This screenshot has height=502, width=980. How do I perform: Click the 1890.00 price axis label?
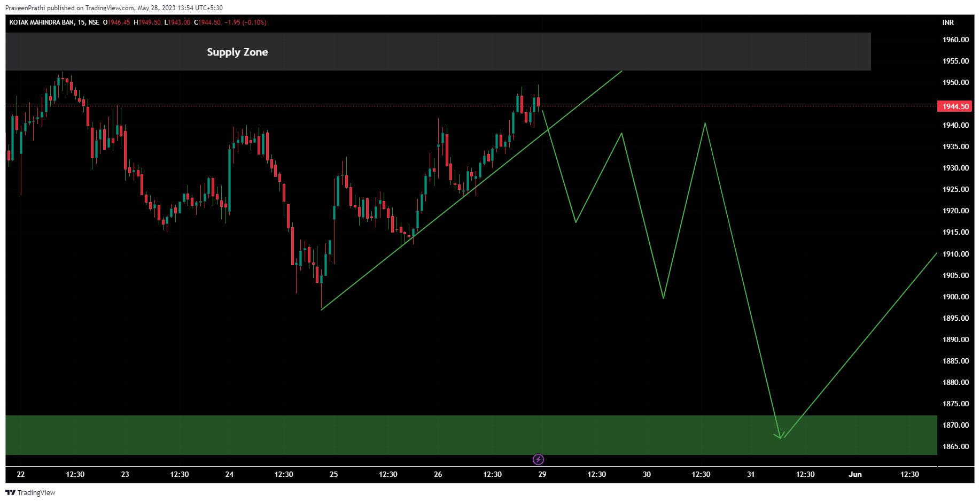pos(955,339)
